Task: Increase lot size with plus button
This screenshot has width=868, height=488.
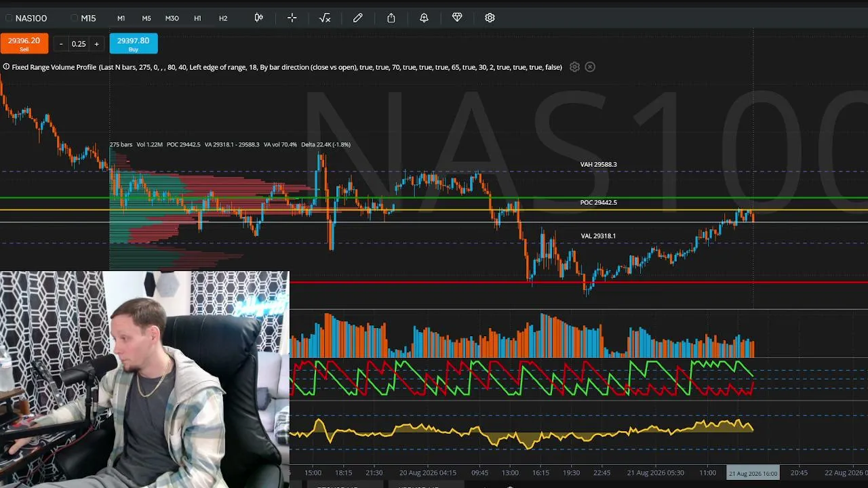Action: 96,44
